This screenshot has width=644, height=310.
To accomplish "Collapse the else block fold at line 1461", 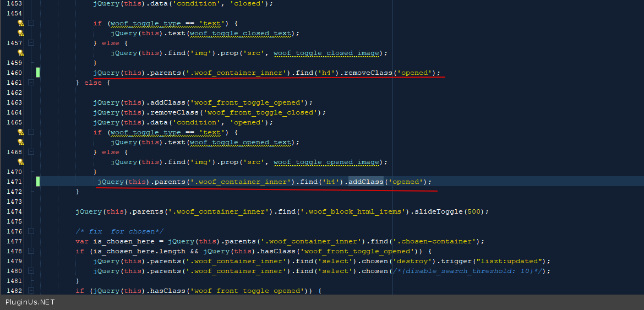I will [x=31, y=83].
